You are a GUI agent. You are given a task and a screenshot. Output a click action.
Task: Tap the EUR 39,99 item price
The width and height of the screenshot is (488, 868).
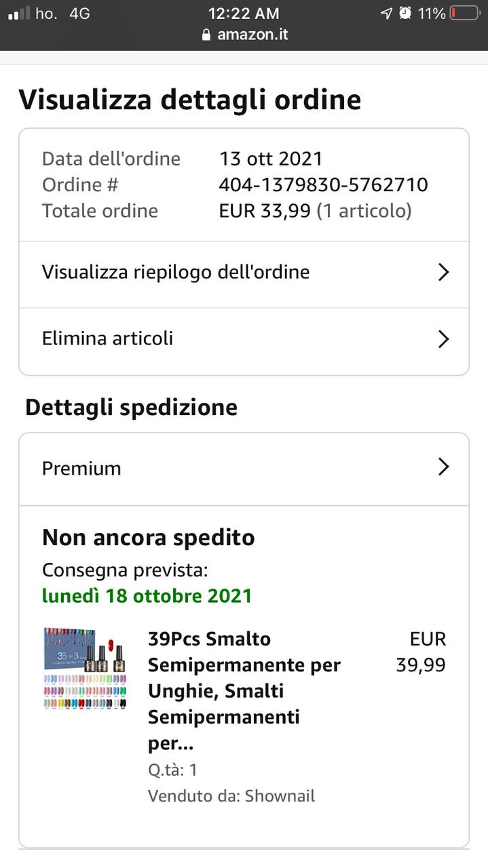[x=421, y=652]
